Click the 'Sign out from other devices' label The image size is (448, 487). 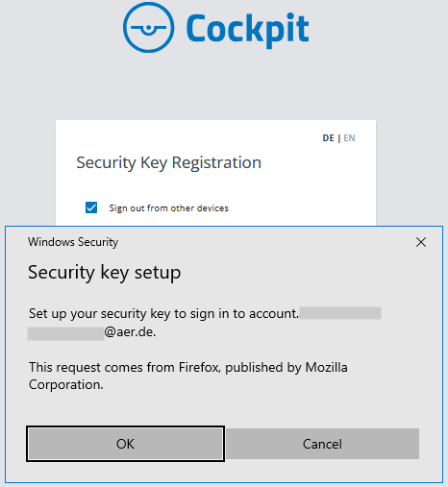click(x=169, y=208)
